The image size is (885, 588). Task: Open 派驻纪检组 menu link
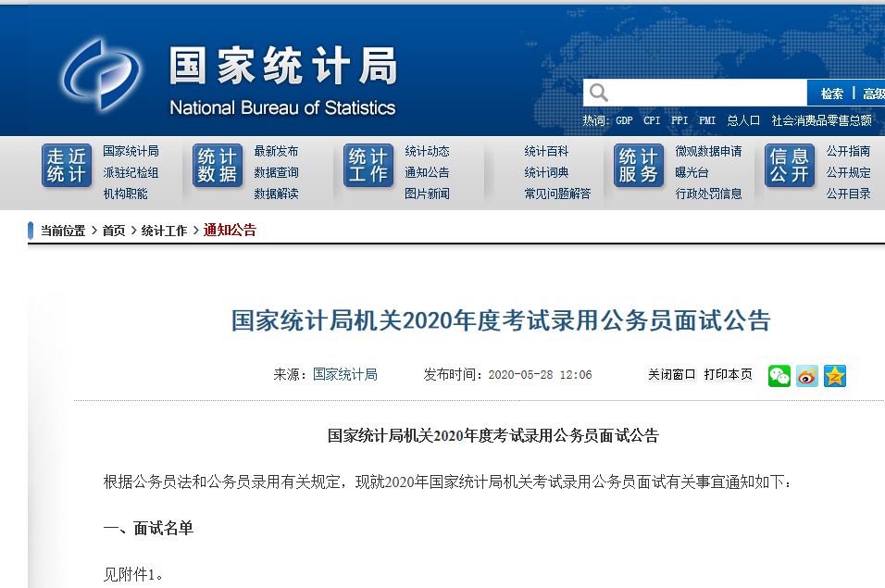[x=131, y=172]
